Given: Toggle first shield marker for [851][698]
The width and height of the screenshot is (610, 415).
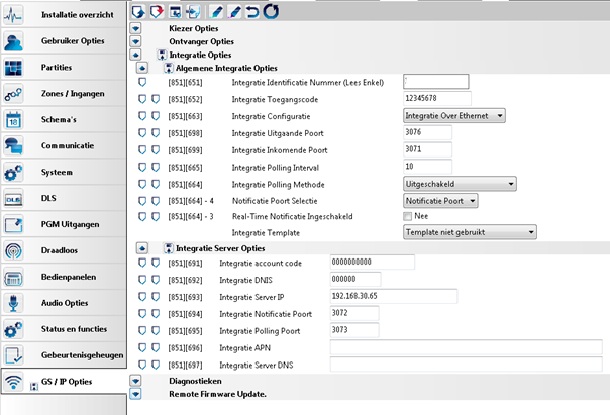Looking at the screenshot, I should click(142, 133).
